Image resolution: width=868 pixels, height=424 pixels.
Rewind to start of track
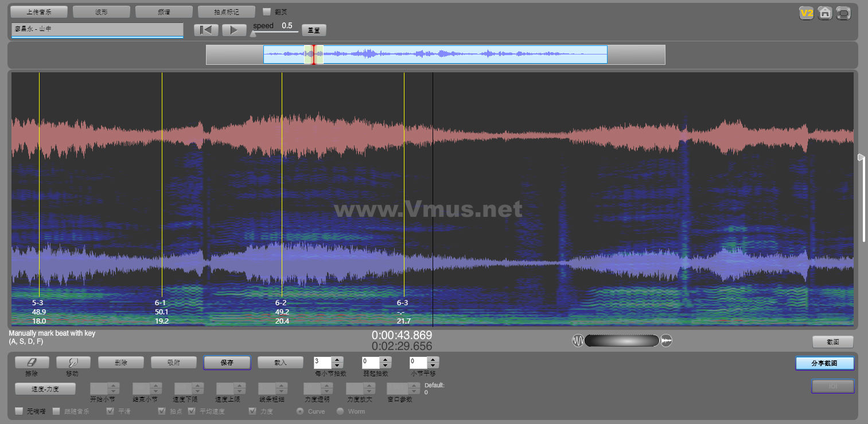click(206, 30)
